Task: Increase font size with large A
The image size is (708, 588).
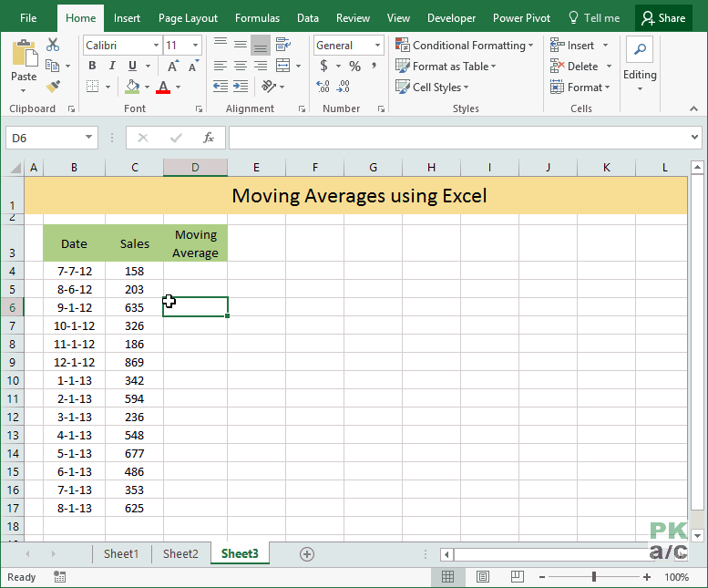Action: [x=173, y=66]
